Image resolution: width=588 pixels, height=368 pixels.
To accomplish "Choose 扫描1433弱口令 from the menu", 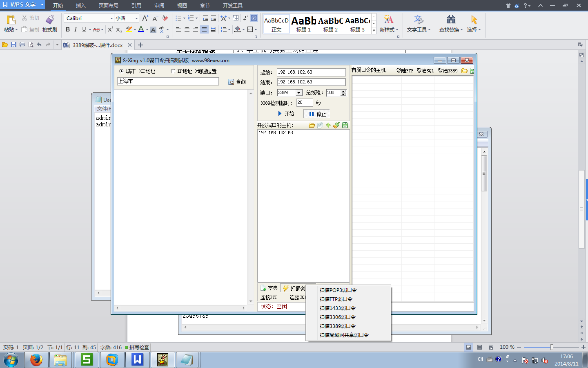I will [x=348, y=308].
